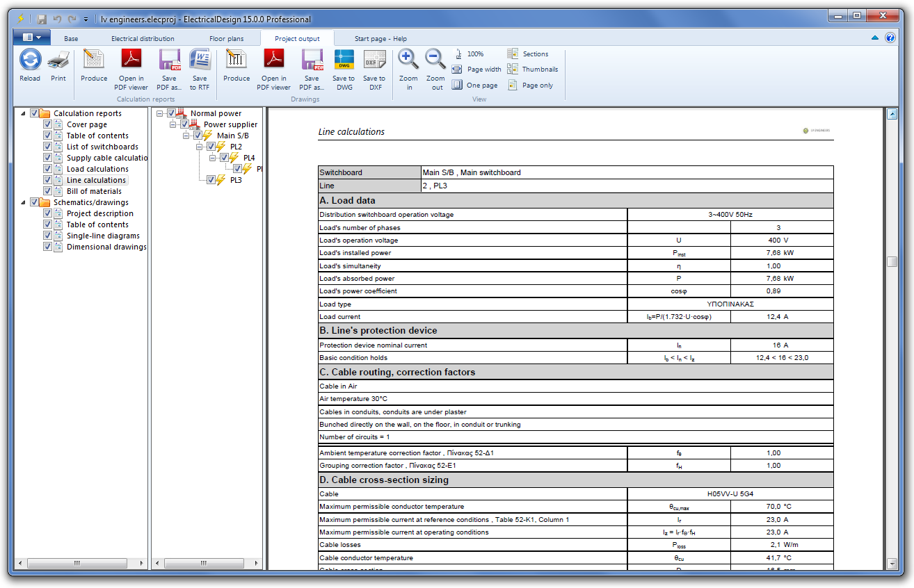Click the document's vertical scrollbar thumb
This screenshot has height=588, width=914.
[892, 262]
